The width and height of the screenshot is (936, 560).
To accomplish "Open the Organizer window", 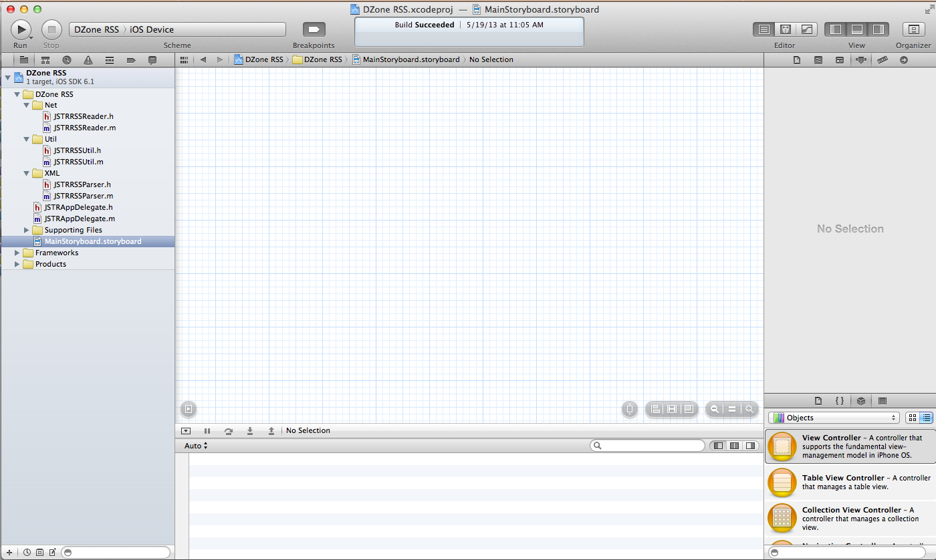I will click(913, 29).
